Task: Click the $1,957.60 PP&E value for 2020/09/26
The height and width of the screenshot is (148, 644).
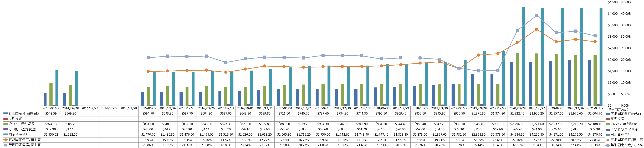Action: coord(556,114)
